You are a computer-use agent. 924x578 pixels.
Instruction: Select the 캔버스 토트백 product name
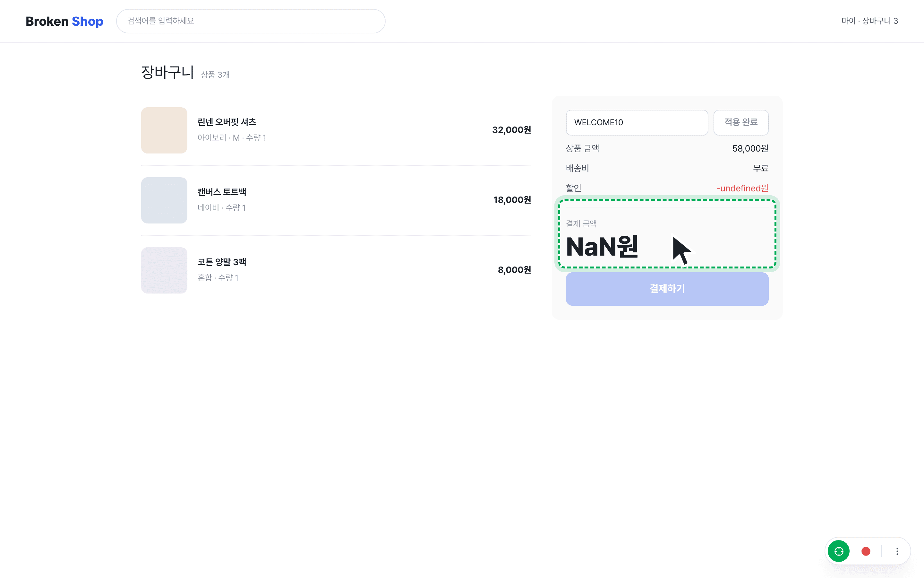pyautogui.click(x=222, y=192)
